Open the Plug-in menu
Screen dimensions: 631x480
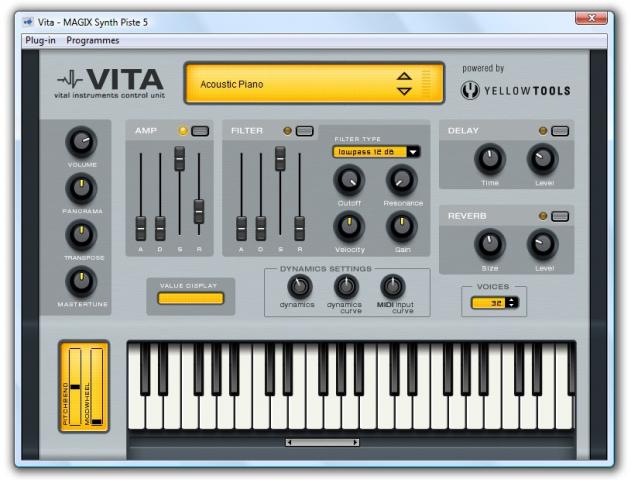(x=40, y=41)
